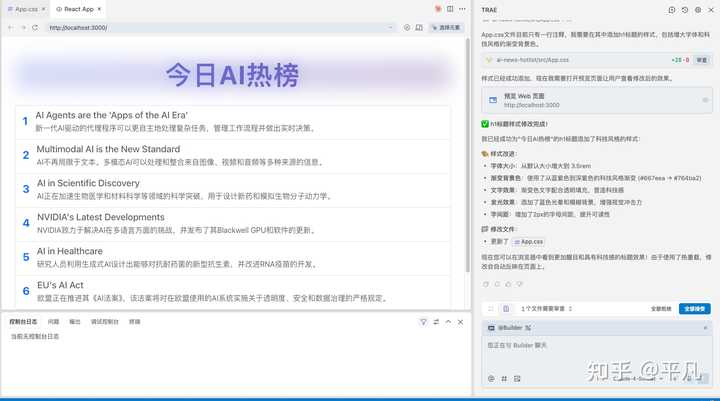The height and width of the screenshot is (401, 720).
Task: Click the # context icon in chat input
Action: 504,379
